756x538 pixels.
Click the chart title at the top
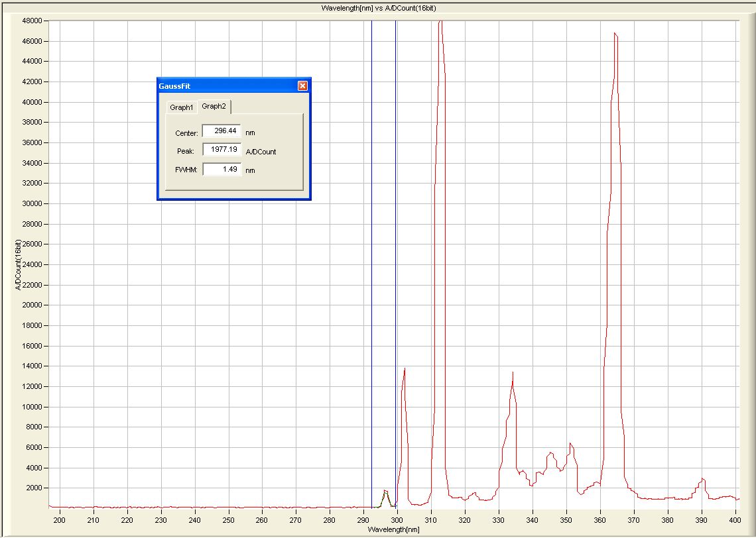[x=378, y=8]
